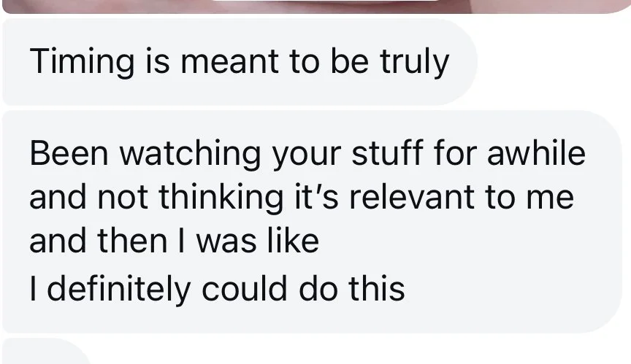The image size is (631, 364).
Task: Click the word 'stuff' in the long message
Action: (388, 152)
